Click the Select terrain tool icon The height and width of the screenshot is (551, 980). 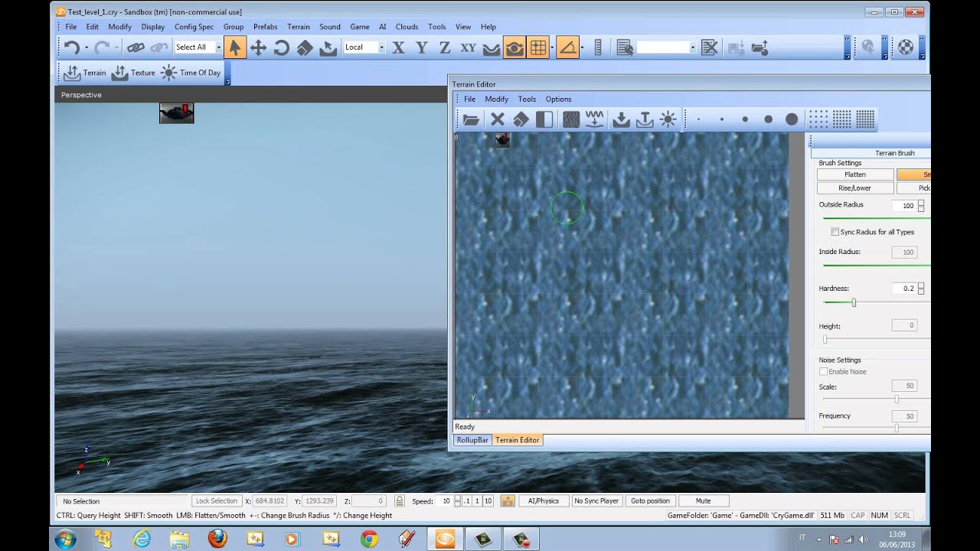point(328,47)
